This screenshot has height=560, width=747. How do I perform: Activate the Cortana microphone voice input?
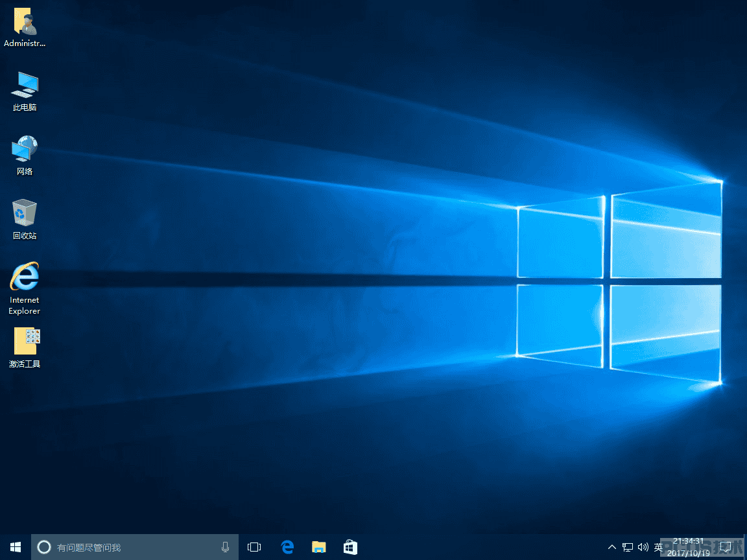[226, 547]
